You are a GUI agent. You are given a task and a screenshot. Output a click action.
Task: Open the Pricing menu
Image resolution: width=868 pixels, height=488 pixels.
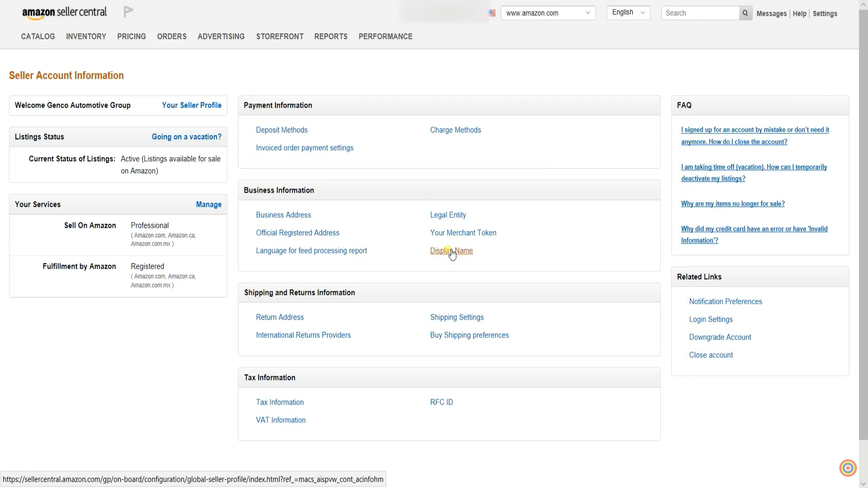132,36
